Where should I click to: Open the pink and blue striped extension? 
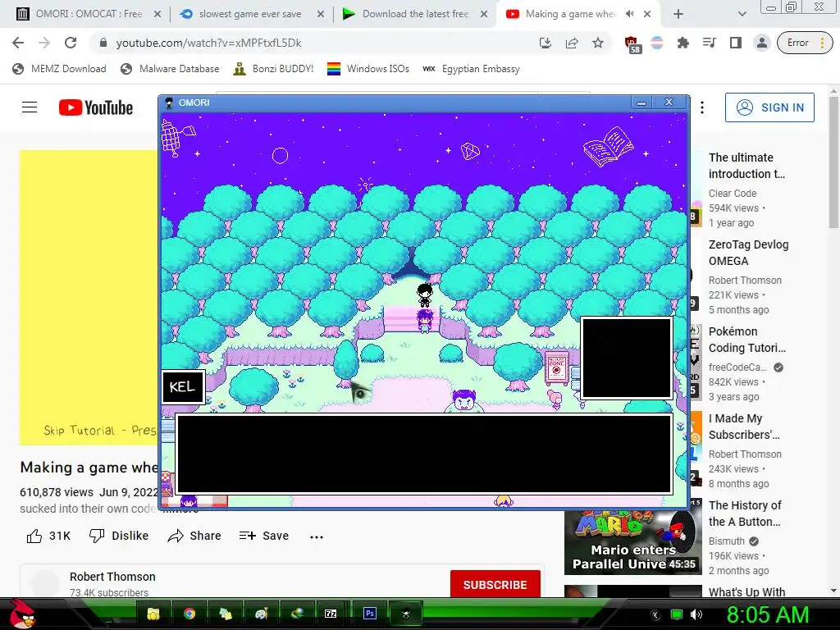click(x=657, y=43)
